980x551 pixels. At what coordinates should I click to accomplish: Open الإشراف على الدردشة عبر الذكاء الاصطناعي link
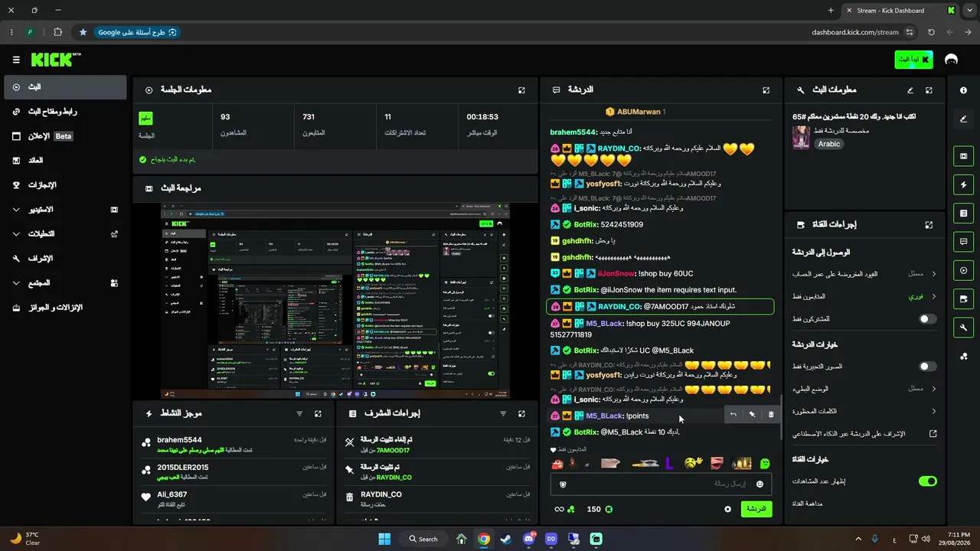[864, 434]
